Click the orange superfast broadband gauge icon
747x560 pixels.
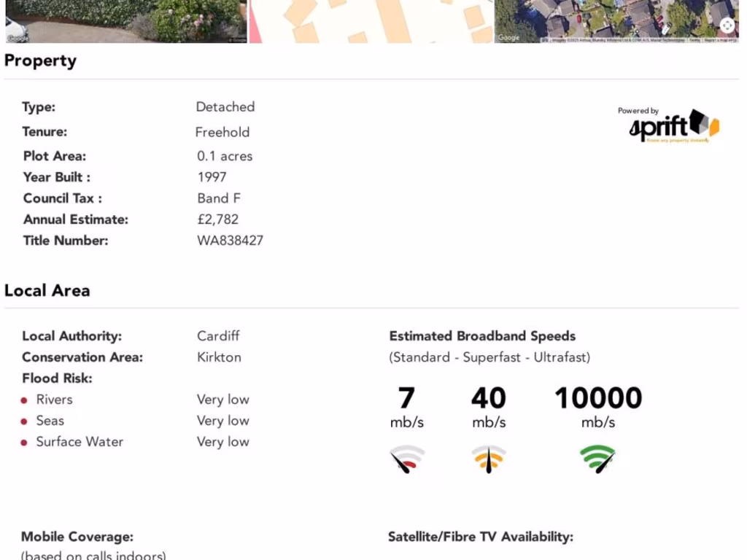coord(489,459)
